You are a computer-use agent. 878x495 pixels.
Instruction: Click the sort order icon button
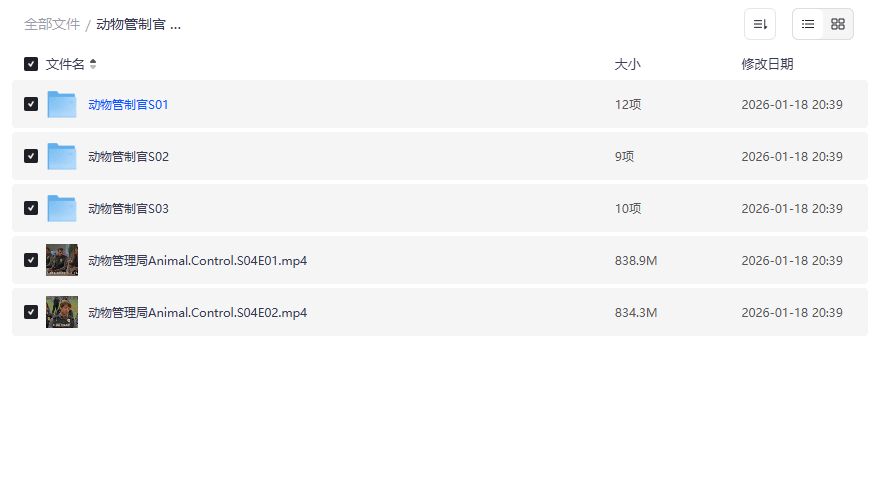tap(760, 24)
